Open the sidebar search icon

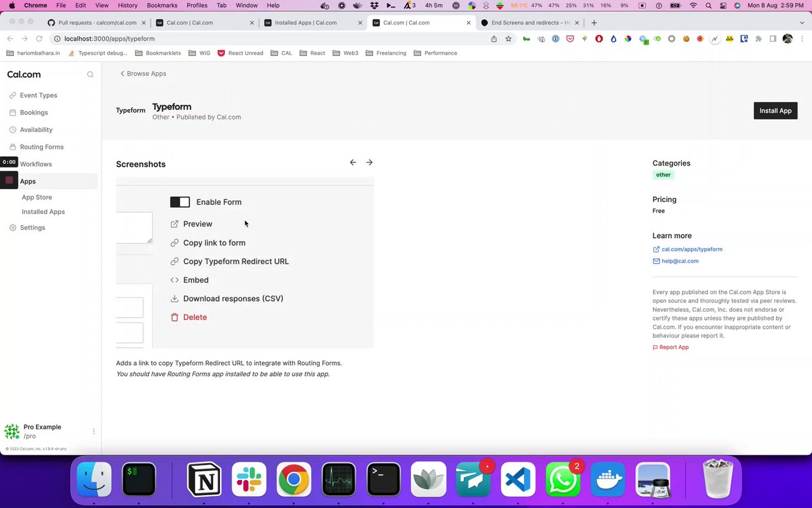(x=90, y=74)
